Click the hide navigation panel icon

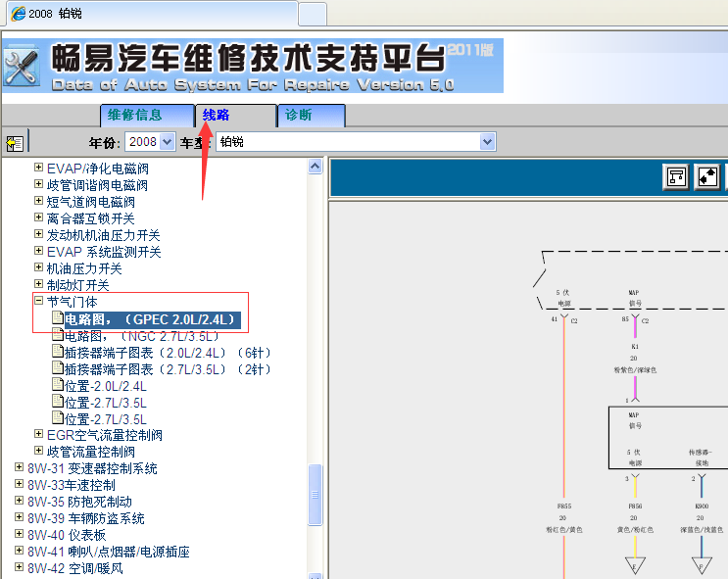15,143
